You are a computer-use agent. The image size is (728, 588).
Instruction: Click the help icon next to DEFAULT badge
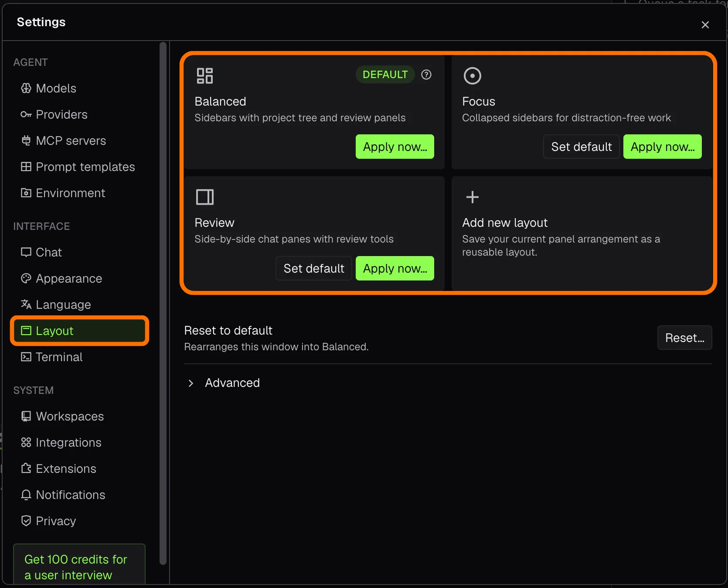click(426, 75)
